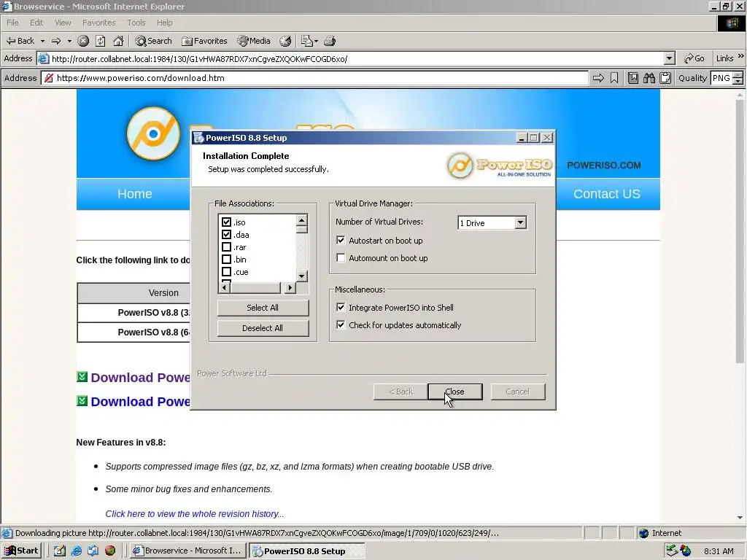Click the first Download PowerISO link

(x=140, y=378)
